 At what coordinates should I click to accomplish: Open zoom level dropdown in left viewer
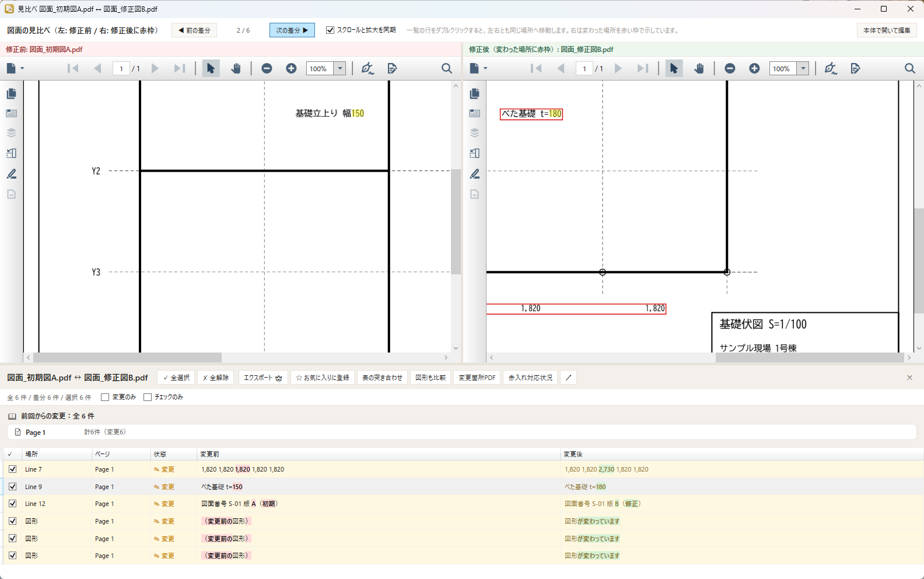point(340,68)
